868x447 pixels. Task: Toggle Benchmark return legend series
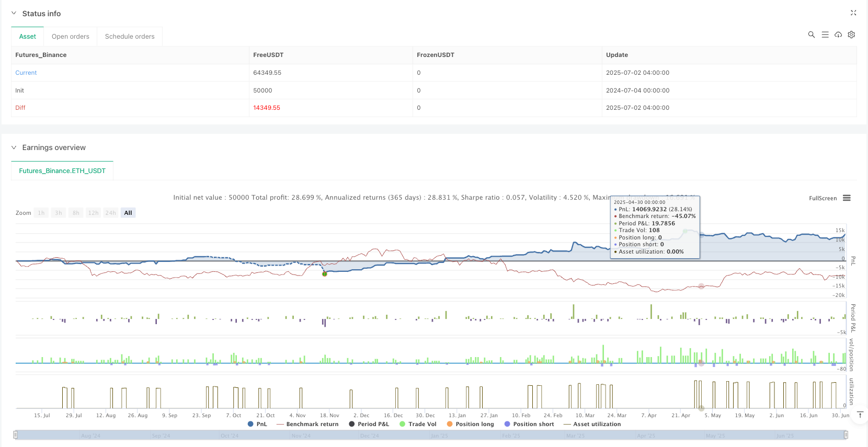[x=307, y=424]
